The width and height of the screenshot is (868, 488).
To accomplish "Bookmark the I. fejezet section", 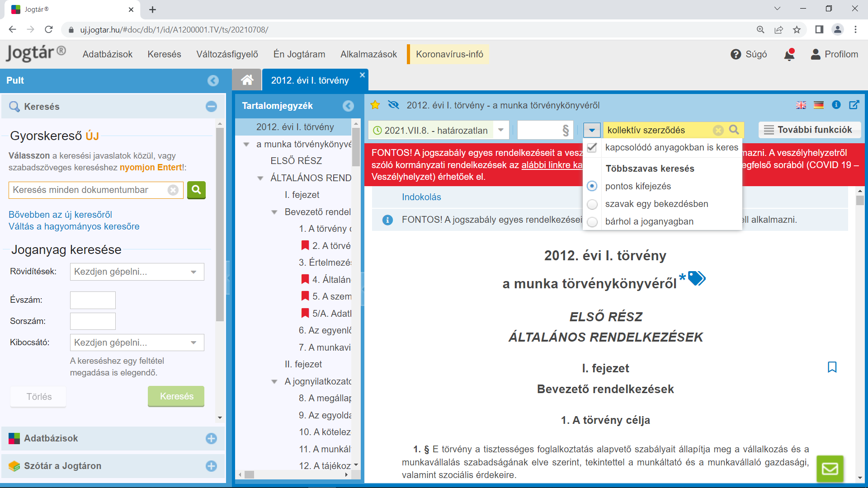I will [832, 367].
